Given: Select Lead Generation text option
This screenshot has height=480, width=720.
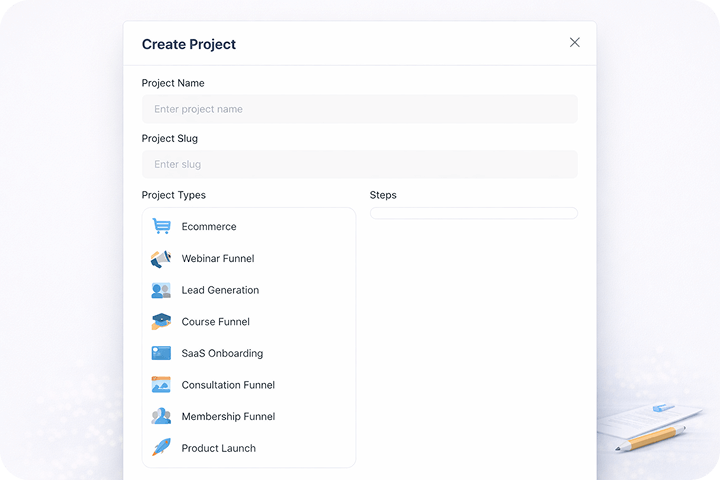Looking at the screenshot, I should 220,290.
